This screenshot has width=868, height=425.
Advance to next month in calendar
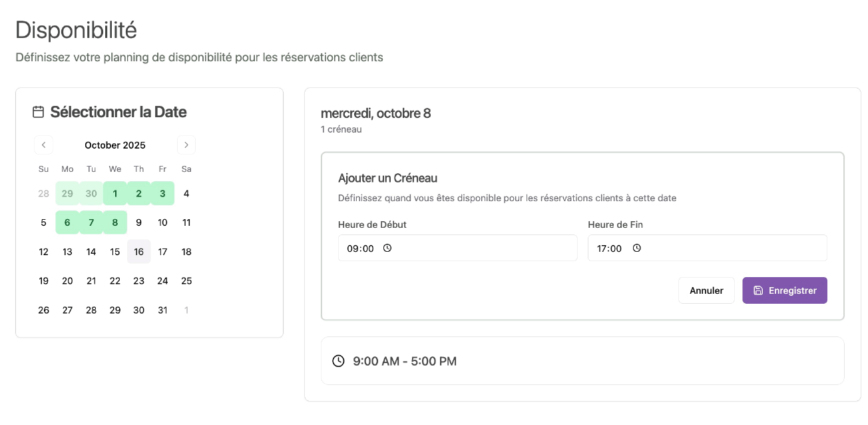[186, 145]
